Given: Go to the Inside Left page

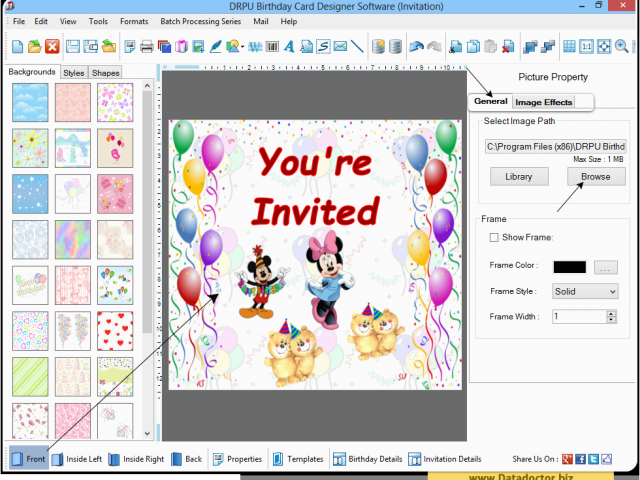Looking at the screenshot, I should [78, 459].
